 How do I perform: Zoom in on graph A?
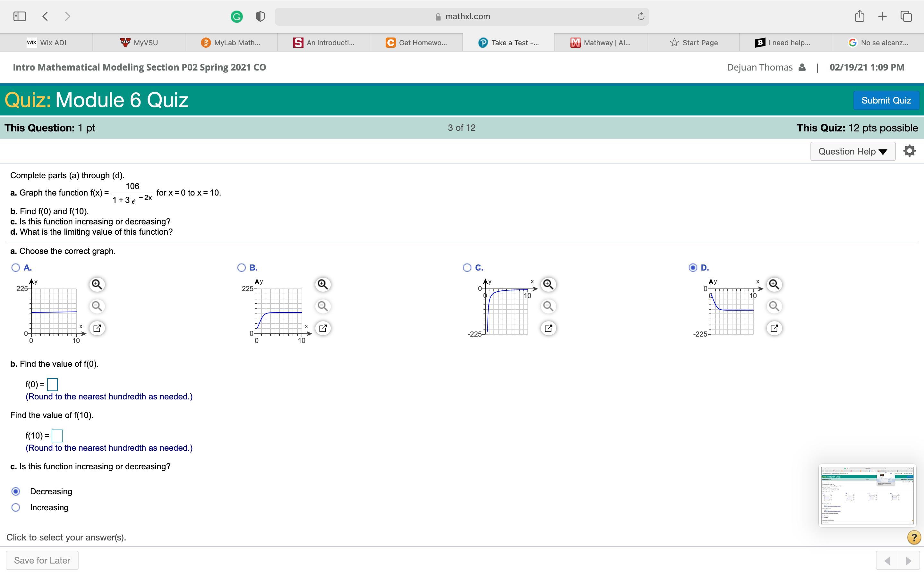coord(97,284)
